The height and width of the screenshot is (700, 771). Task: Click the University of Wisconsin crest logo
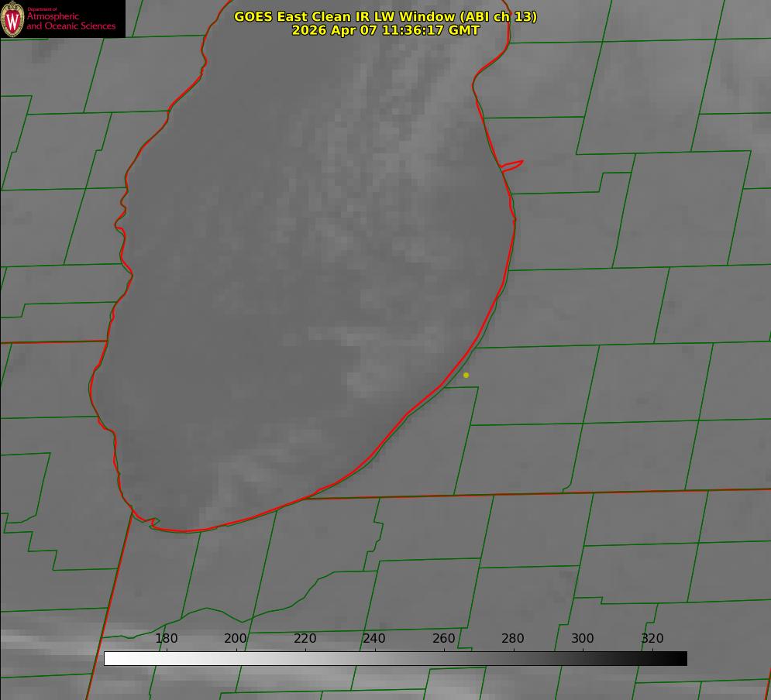click(12, 19)
